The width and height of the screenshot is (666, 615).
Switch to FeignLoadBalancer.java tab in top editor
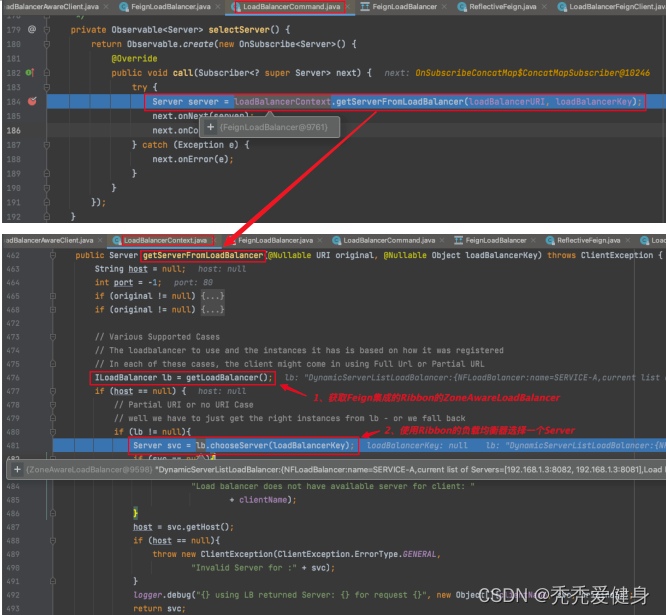click(170, 7)
